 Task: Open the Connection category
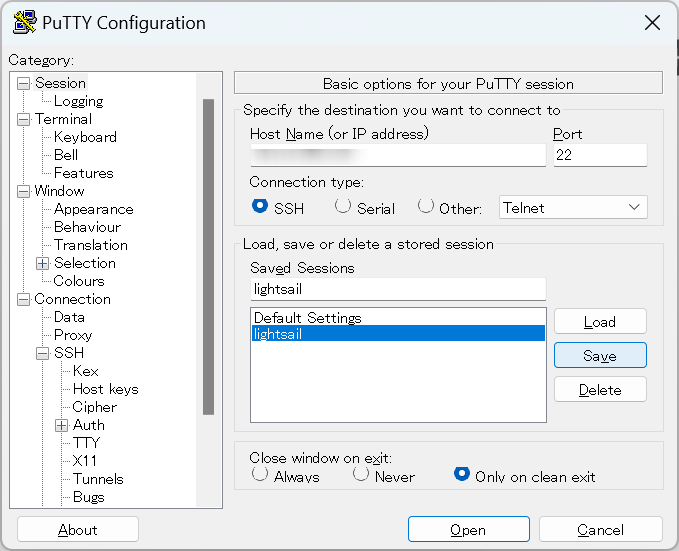(x=72, y=299)
